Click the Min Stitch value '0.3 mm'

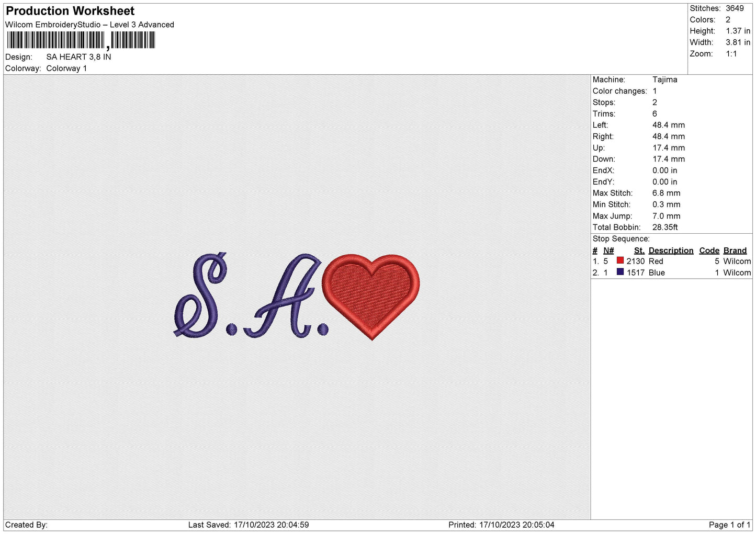click(667, 204)
